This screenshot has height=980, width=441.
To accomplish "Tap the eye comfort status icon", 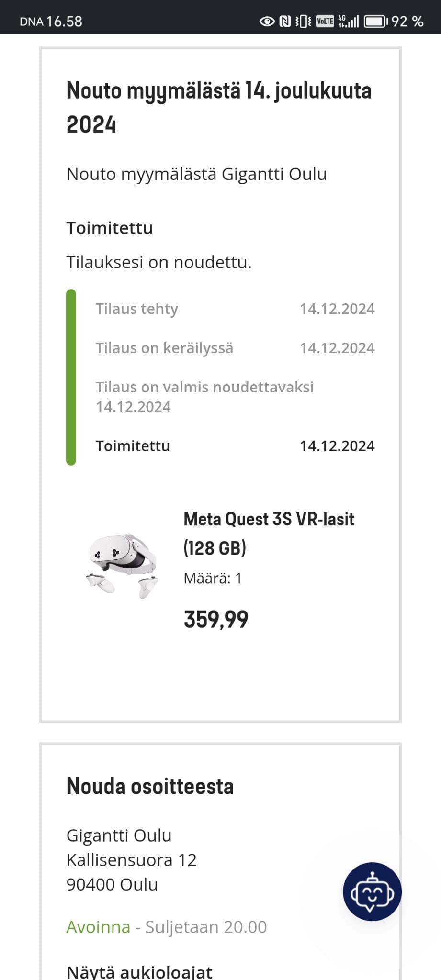I will click(267, 22).
